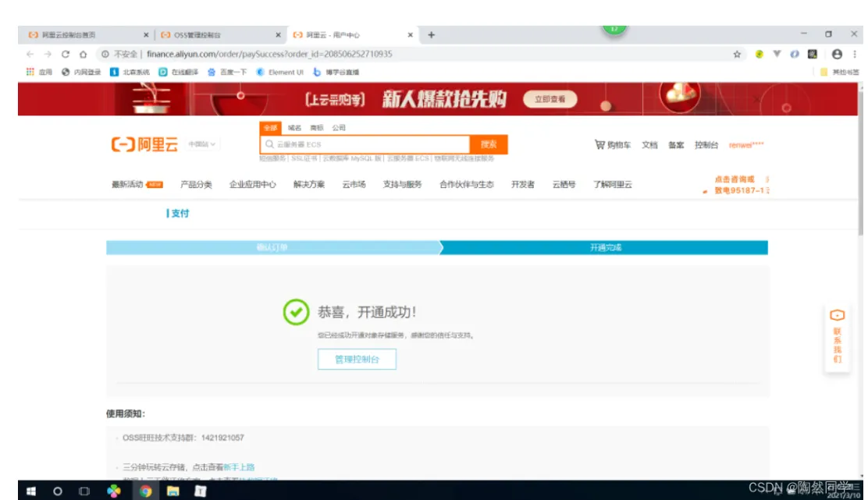868x500 pixels.
Task: Expand the 中国站 region dropdown
Action: [x=201, y=144]
